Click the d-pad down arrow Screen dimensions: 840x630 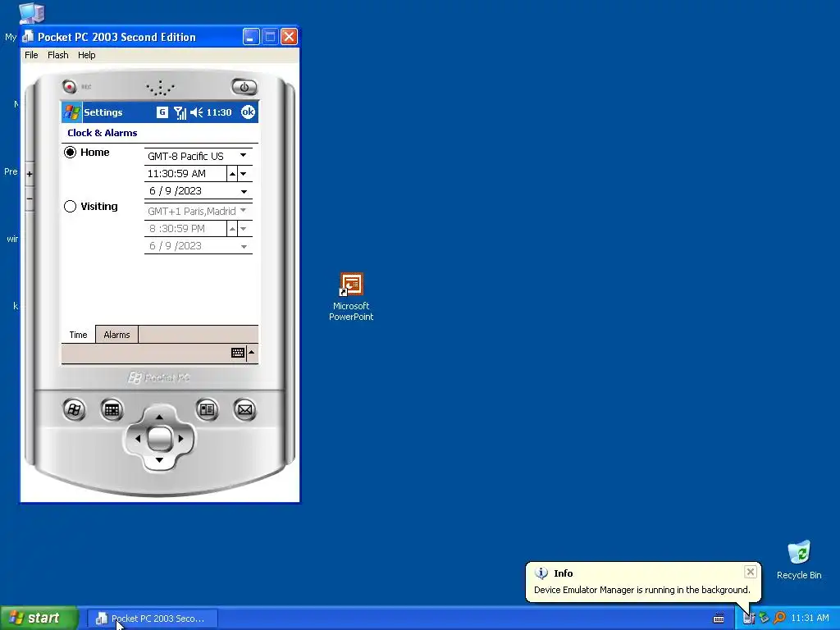[x=159, y=460]
